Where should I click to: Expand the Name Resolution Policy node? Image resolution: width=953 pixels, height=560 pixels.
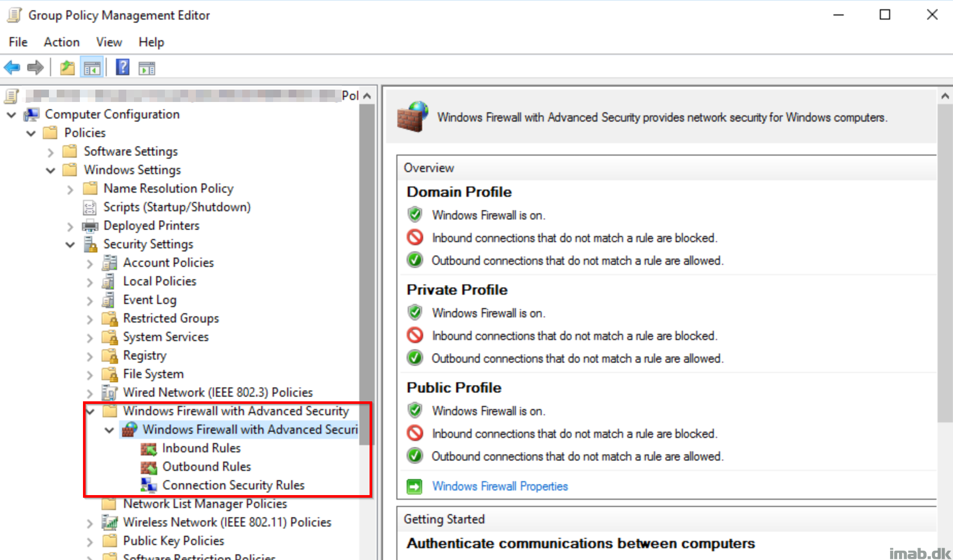[70, 189]
